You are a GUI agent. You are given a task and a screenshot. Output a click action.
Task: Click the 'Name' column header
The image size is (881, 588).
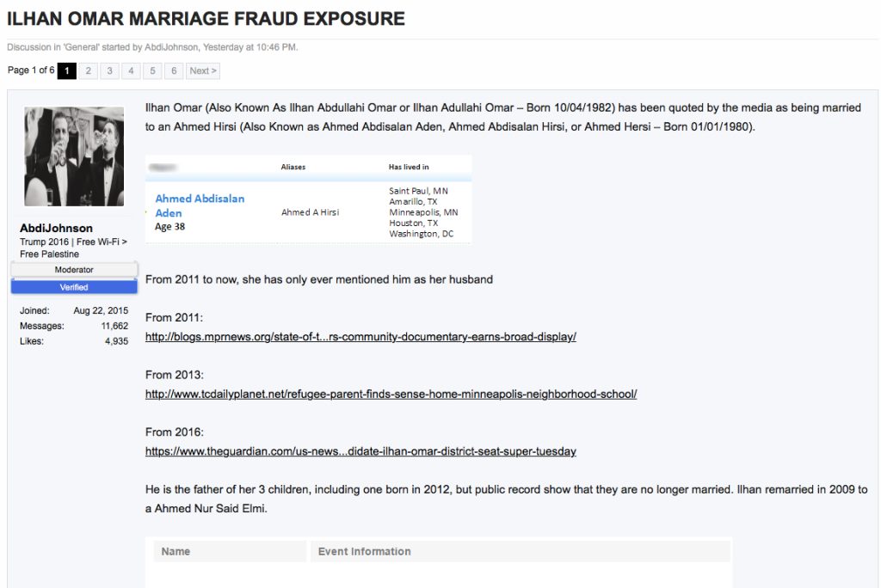[x=176, y=551]
